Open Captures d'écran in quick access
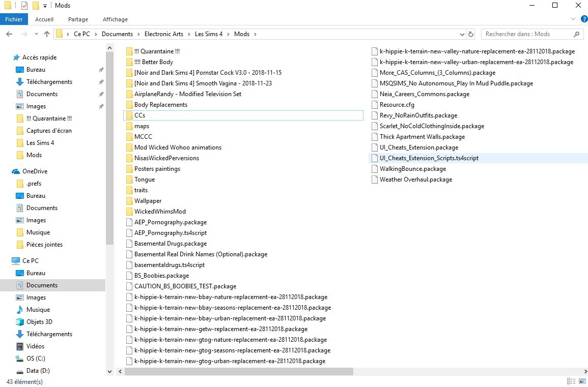588x387 pixels. point(49,131)
